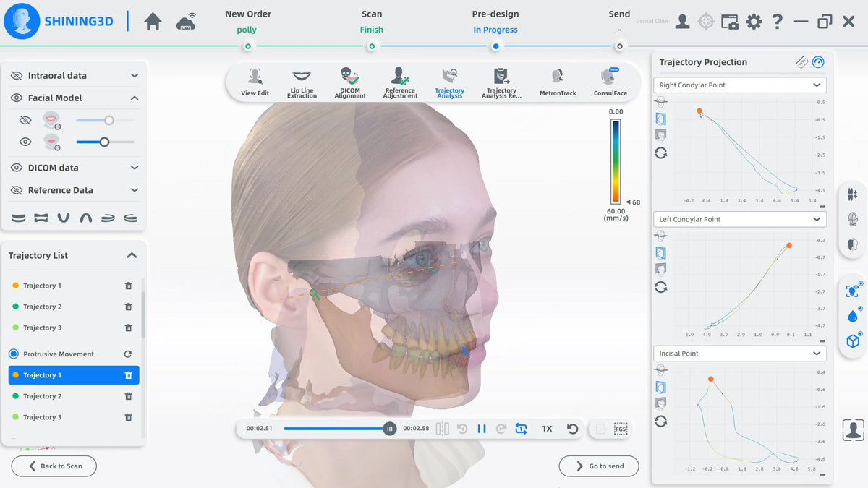Open the ConsulFace tool

pyautogui.click(x=610, y=82)
